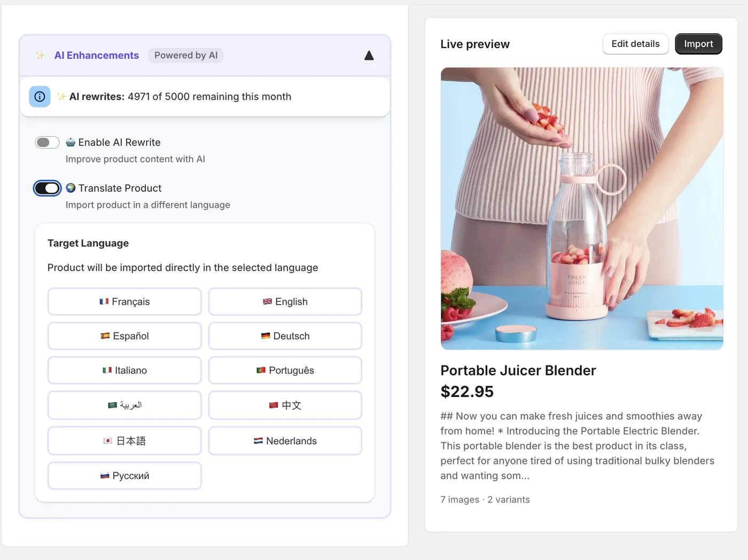Turn on the Enable AI Rewrite switch
Viewport: 748px width, 560px height.
pos(47,142)
